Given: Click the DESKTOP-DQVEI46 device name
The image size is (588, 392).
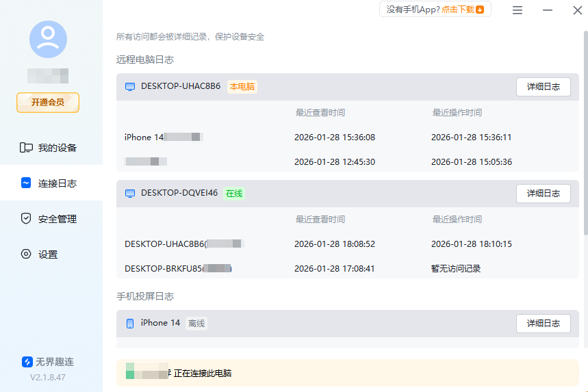Looking at the screenshot, I should (179, 193).
